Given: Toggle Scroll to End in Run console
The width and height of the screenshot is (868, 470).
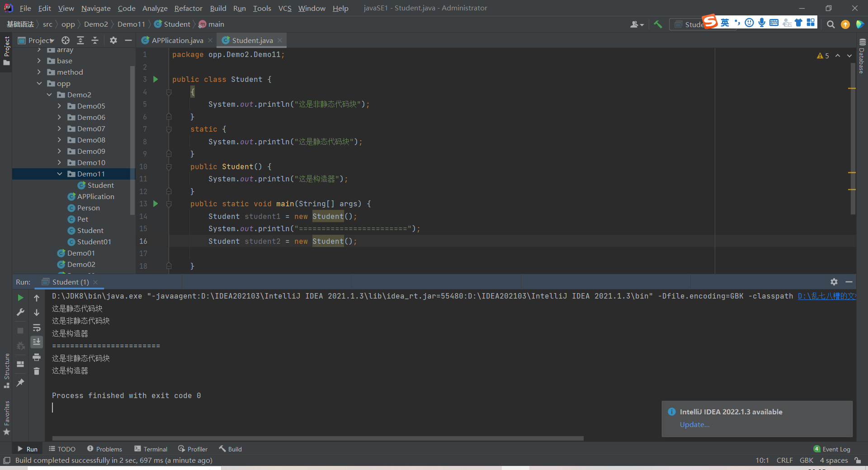Looking at the screenshot, I should tap(37, 342).
